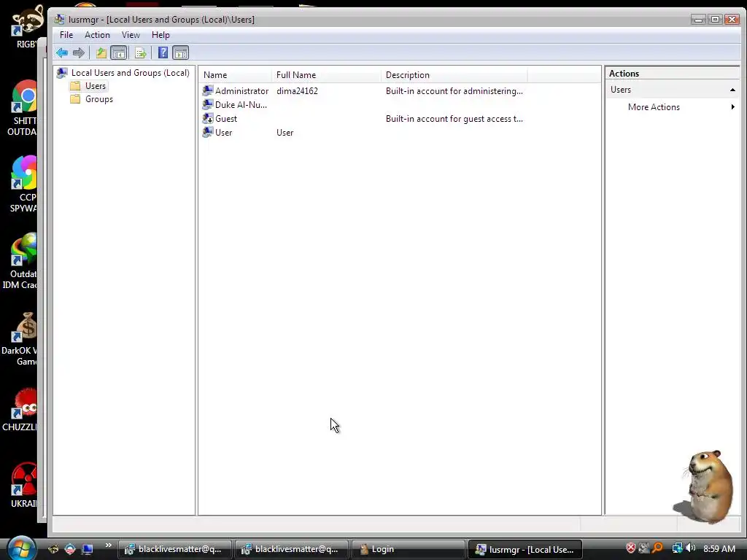This screenshot has height=560, width=747.
Task: Click the lusrmgr taskbar button
Action: click(x=525, y=549)
